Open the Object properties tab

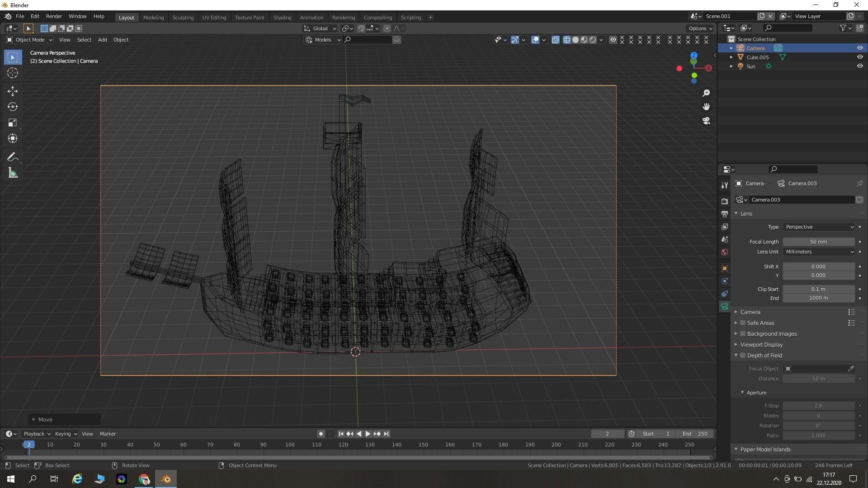(x=725, y=268)
